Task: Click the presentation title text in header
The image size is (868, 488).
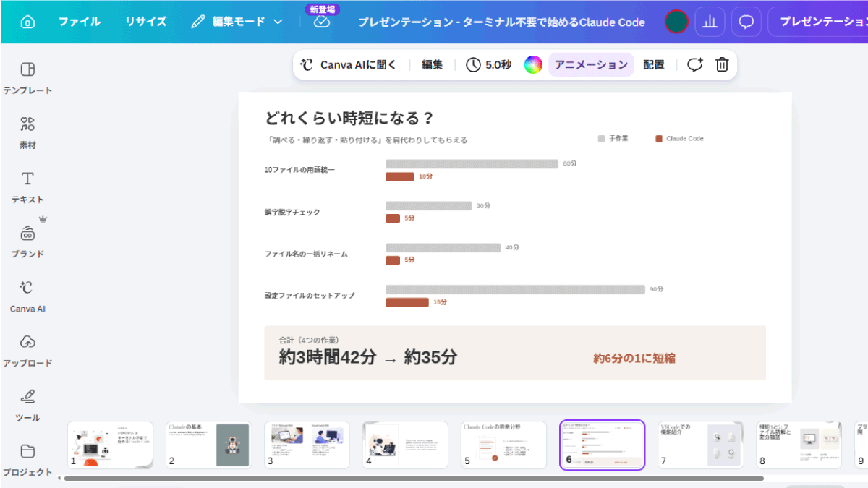Action: [x=501, y=22]
